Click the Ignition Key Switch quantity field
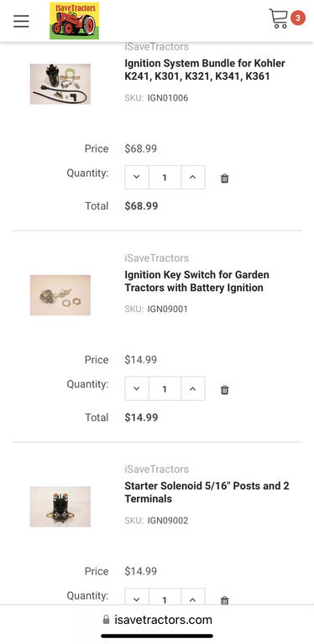Screen dimensions: 314x644 coord(165,388)
